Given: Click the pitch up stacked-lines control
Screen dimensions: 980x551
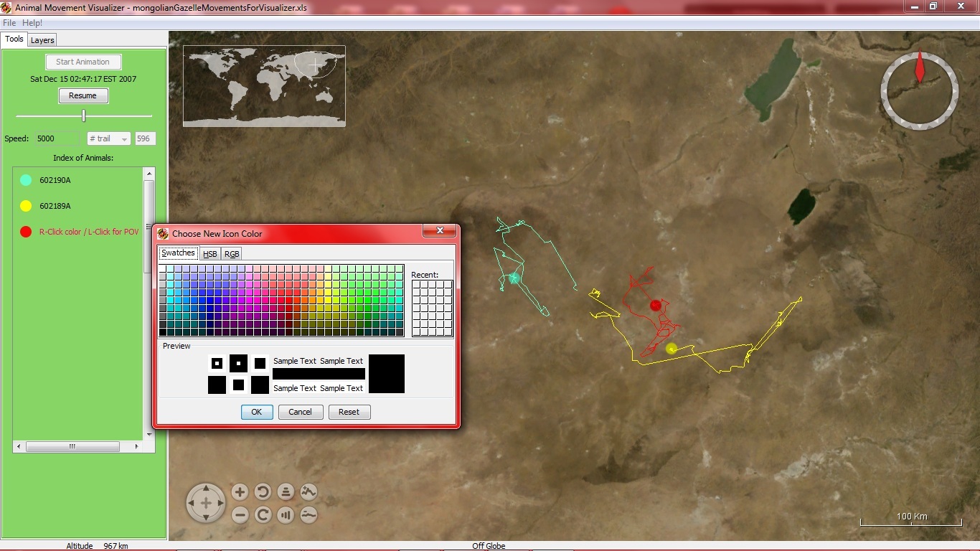Looking at the screenshot, I should pos(286,492).
